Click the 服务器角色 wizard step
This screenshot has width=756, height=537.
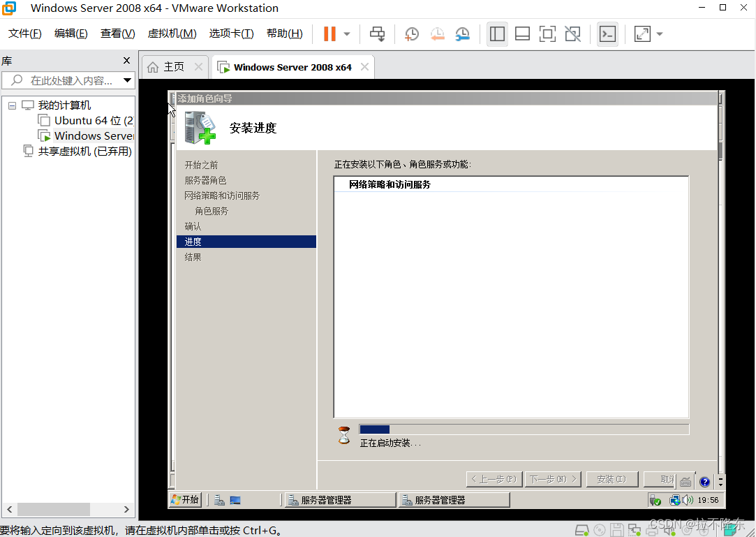click(205, 180)
